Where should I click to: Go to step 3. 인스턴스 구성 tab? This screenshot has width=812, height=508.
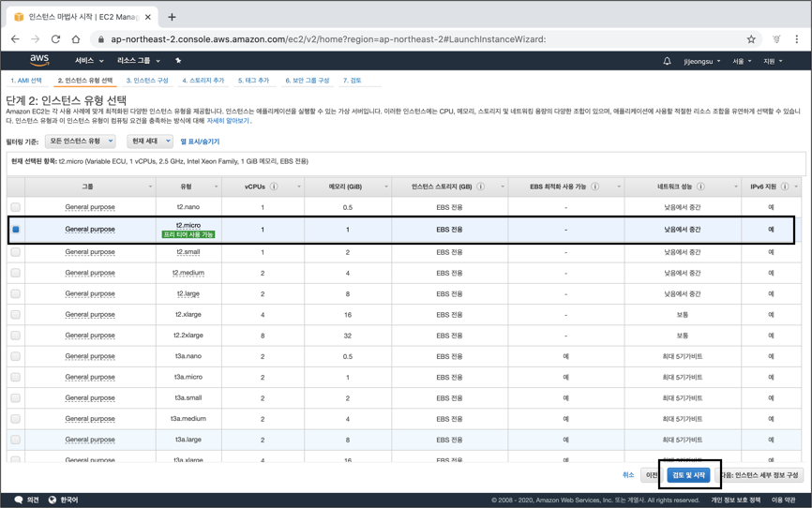click(147, 81)
